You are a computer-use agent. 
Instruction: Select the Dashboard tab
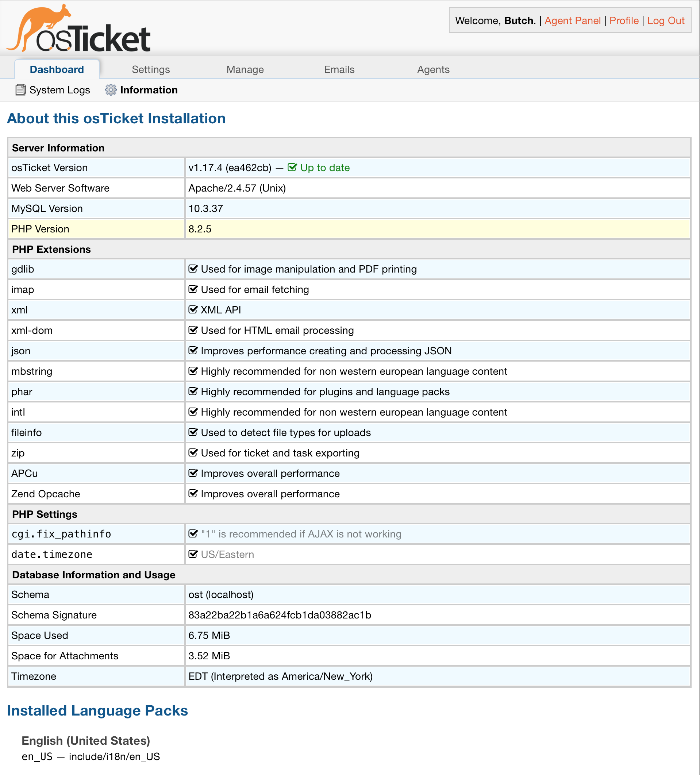click(57, 70)
